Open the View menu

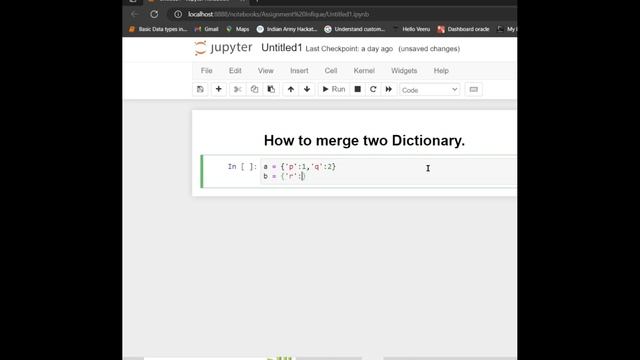(x=265, y=71)
